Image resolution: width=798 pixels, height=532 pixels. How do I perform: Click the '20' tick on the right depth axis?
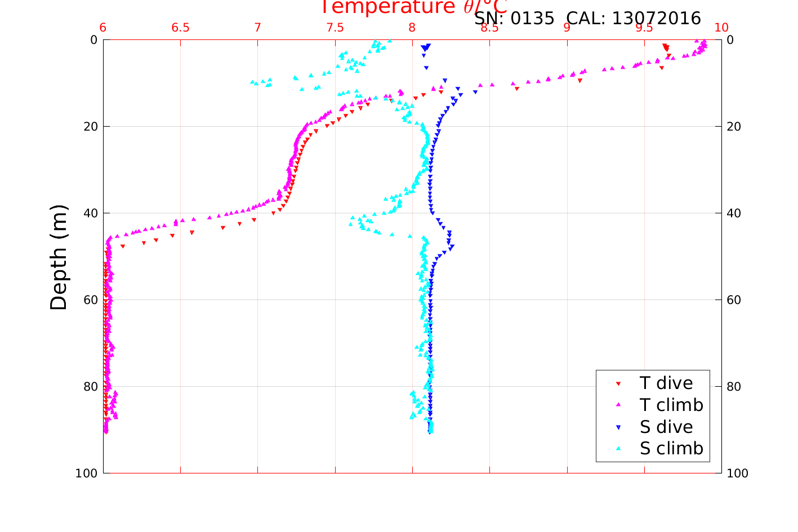[734, 127]
